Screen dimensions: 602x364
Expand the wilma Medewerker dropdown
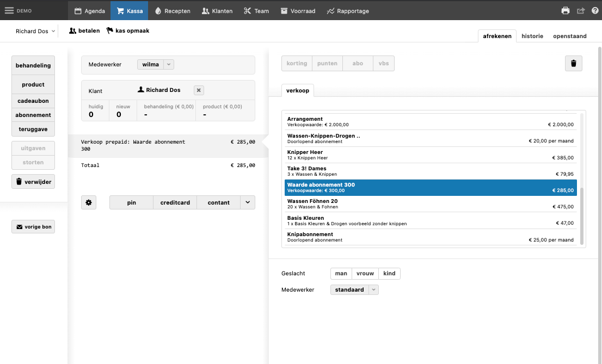(169, 65)
